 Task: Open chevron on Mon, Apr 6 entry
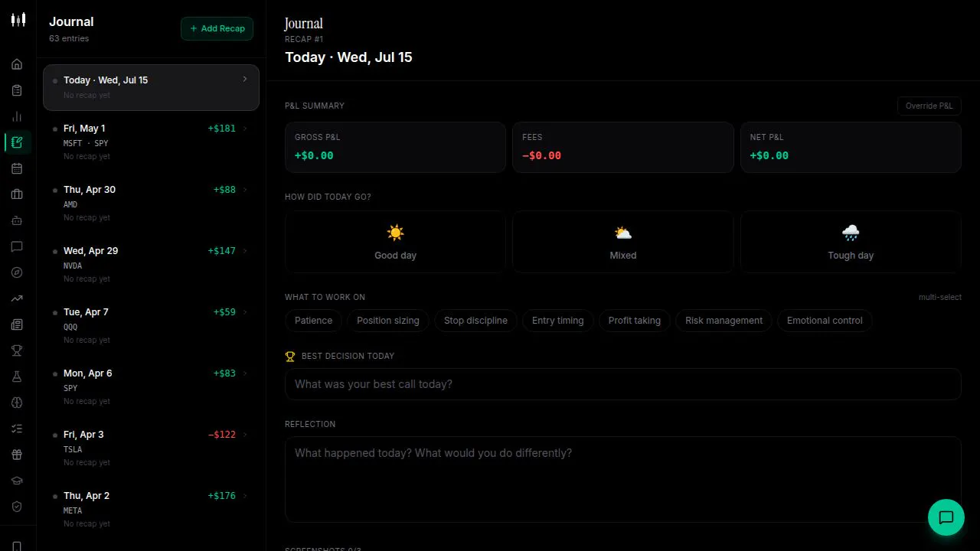point(245,373)
